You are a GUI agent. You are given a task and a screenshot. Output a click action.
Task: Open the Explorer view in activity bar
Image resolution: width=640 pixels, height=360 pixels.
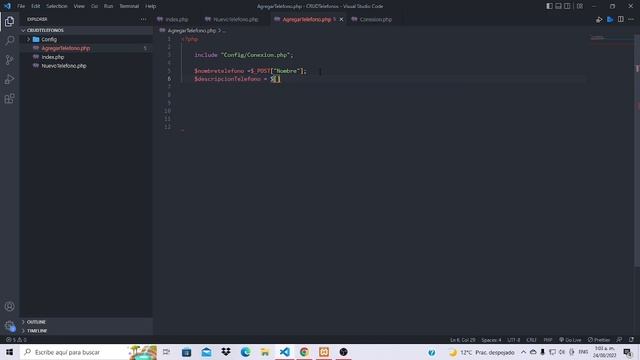pyautogui.click(x=9, y=21)
